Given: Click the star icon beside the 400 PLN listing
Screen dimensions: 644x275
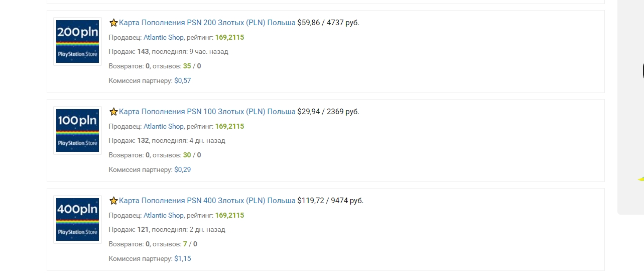Looking at the screenshot, I should click(x=113, y=201).
